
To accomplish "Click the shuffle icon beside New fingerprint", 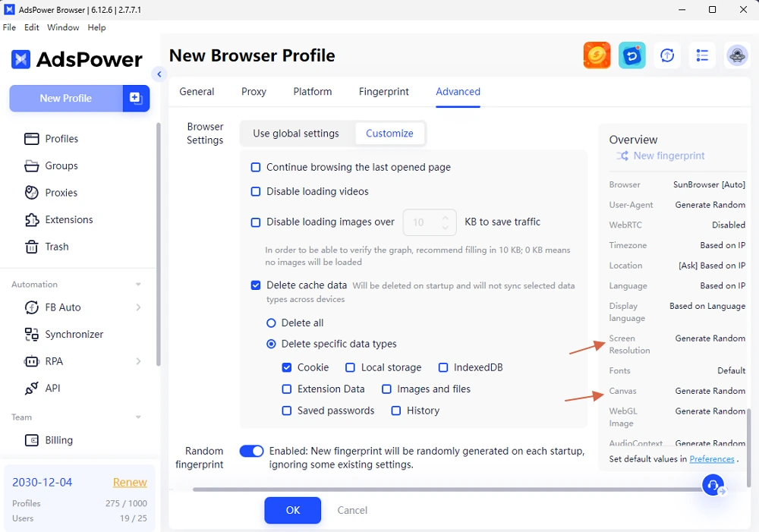I will point(622,156).
